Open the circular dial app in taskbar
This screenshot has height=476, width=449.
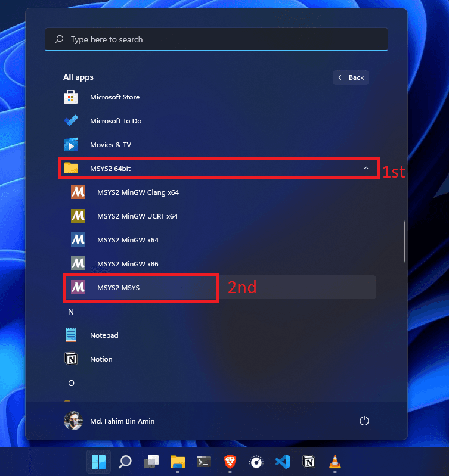click(x=256, y=462)
